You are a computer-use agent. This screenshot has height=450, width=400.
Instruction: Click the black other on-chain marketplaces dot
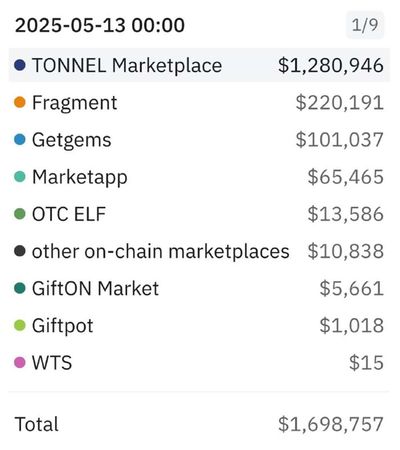20,251
